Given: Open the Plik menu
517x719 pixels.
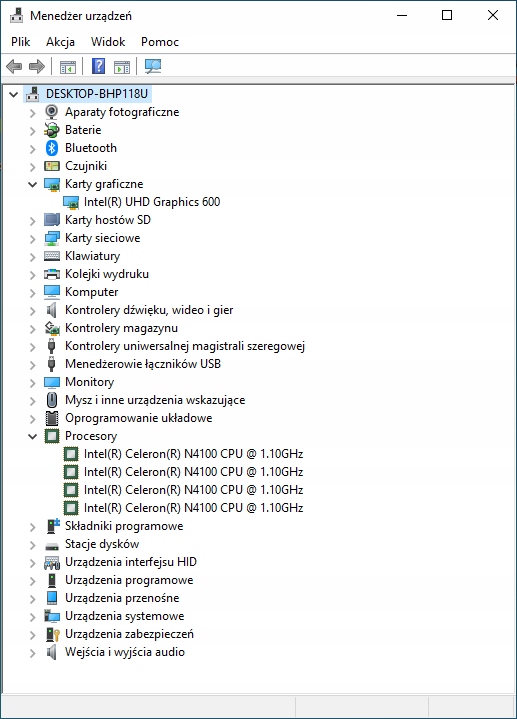Looking at the screenshot, I should tap(21, 42).
